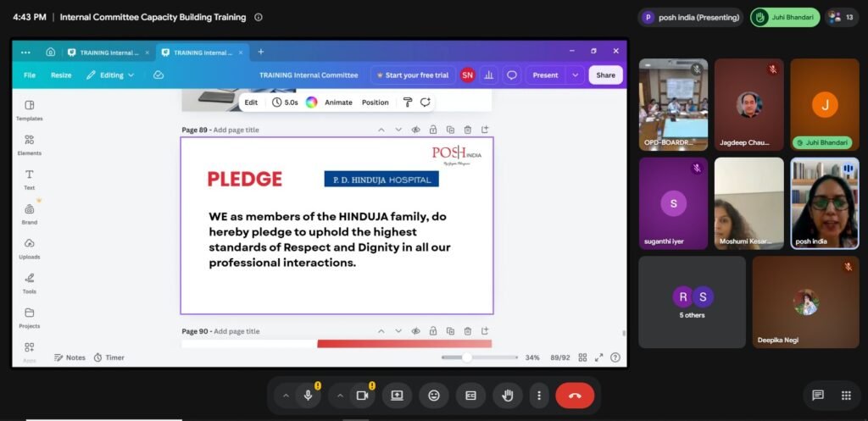Open the Animate option
868x421 pixels.
pos(338,102)
